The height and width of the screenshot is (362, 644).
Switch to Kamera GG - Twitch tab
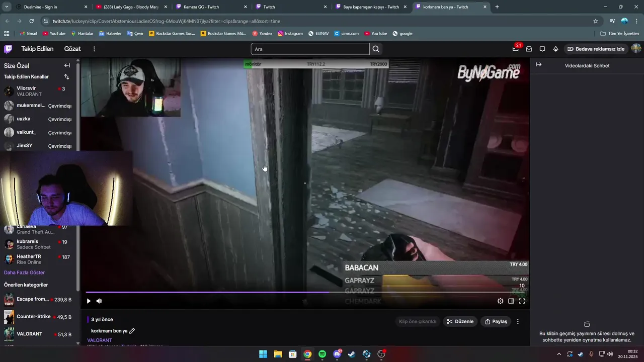point(212,7)
